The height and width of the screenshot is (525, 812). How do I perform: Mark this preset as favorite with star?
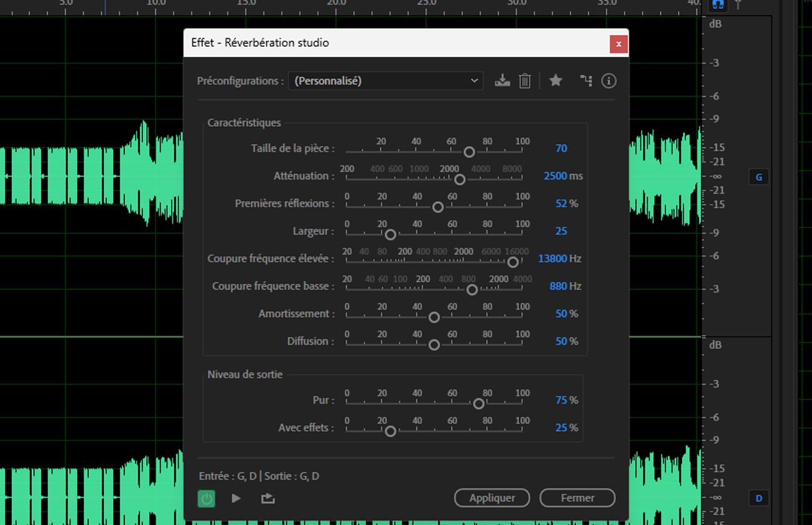(555, 81)
